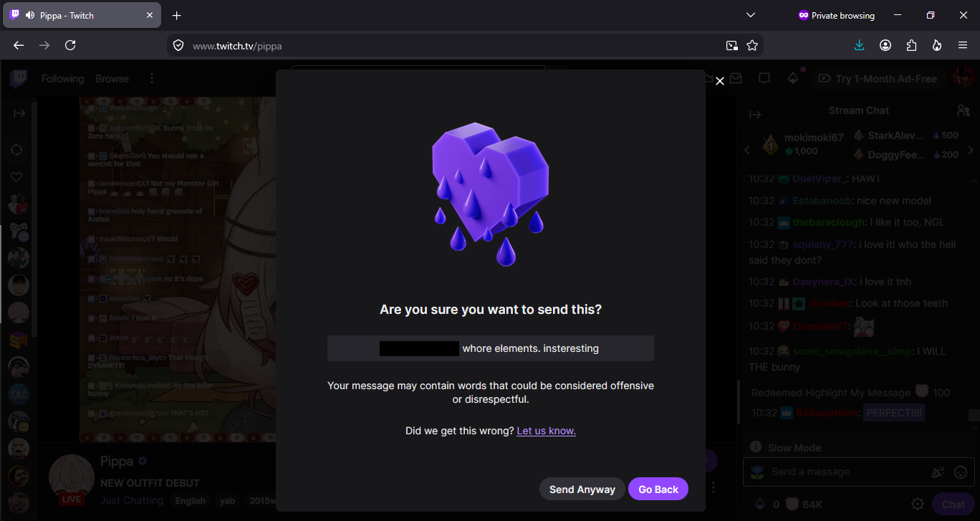Select the English stream tag
The width and height of the screenshot is (980, 521).
[191, 501]
